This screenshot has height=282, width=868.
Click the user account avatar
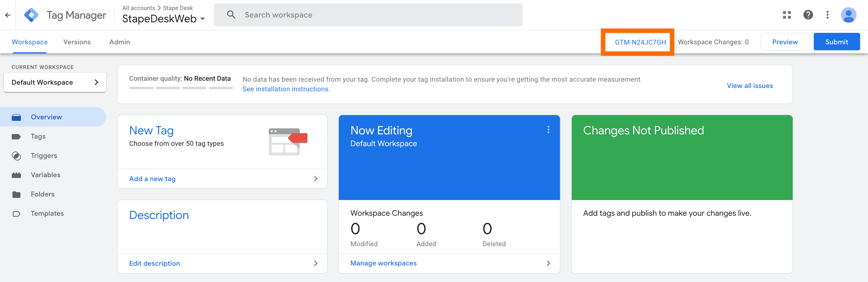coord(848,15)
